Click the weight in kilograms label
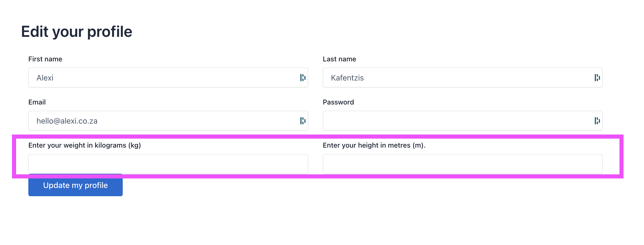Viewport: 644px width, 245px height. (x=85, y=145)
